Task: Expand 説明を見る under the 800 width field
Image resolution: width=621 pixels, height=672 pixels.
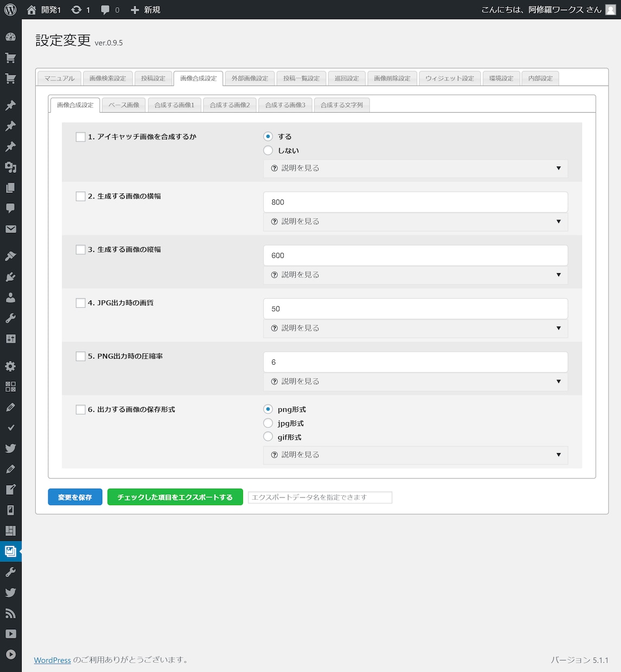Action: pos(415,222)
